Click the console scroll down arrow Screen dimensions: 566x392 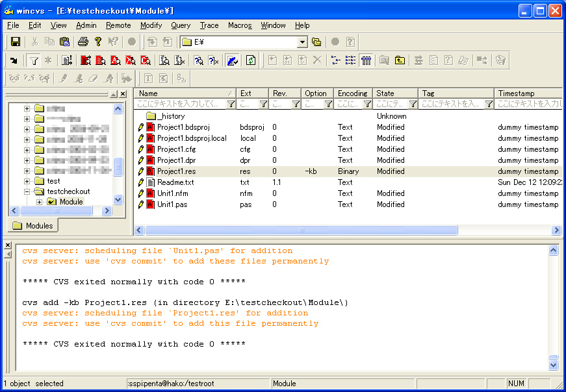point(554,365)
